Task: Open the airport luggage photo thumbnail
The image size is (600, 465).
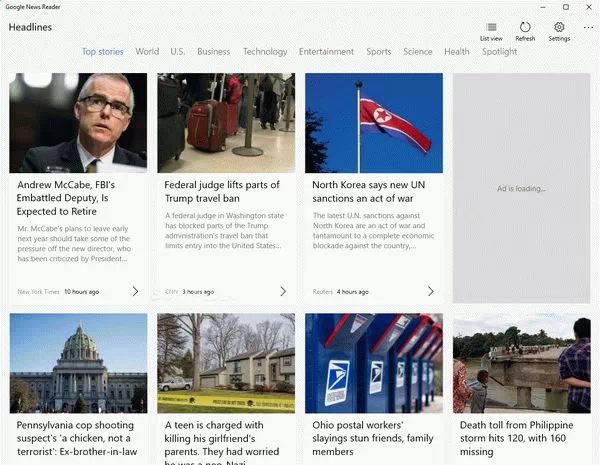Action: coord(226,123)
